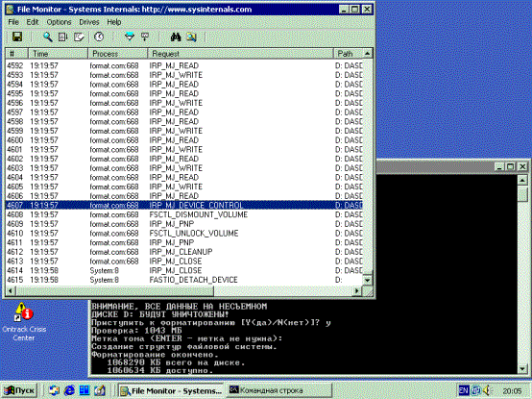Open the File menu
532x399 pixels.
point(13,22)
